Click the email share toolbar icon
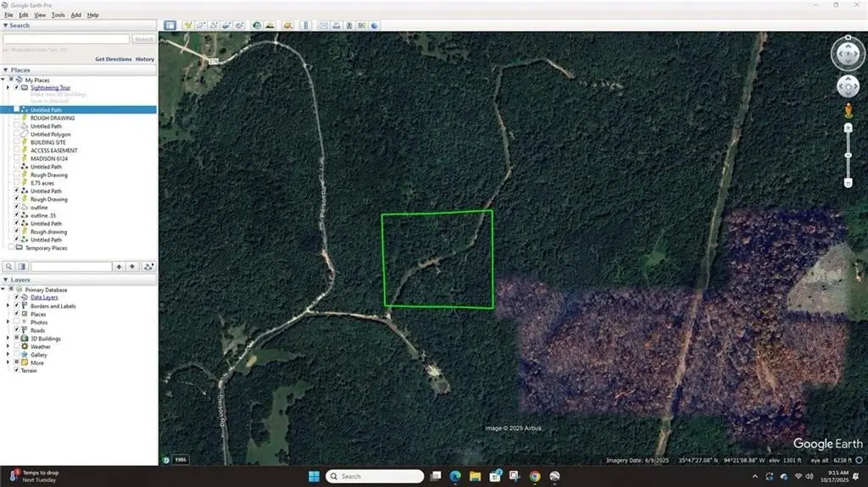868x487 pixels. click(324, 25)
